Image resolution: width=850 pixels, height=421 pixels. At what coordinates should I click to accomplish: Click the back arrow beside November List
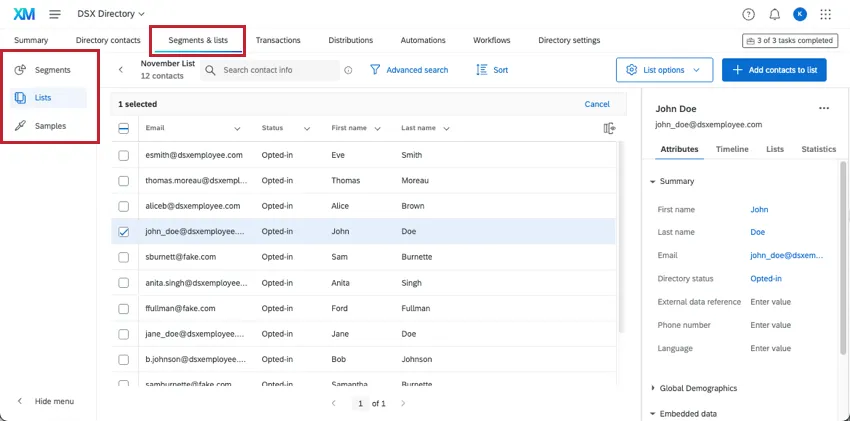click(121, 70)
